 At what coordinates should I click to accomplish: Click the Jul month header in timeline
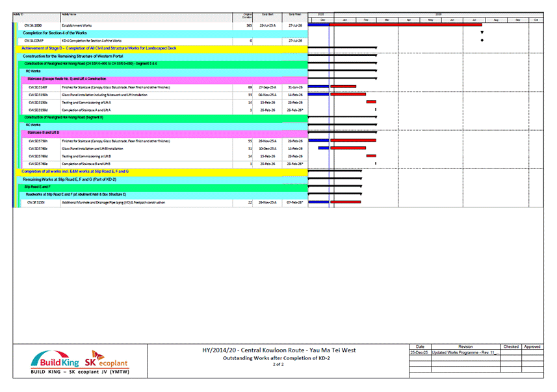(x=474, y=20)
